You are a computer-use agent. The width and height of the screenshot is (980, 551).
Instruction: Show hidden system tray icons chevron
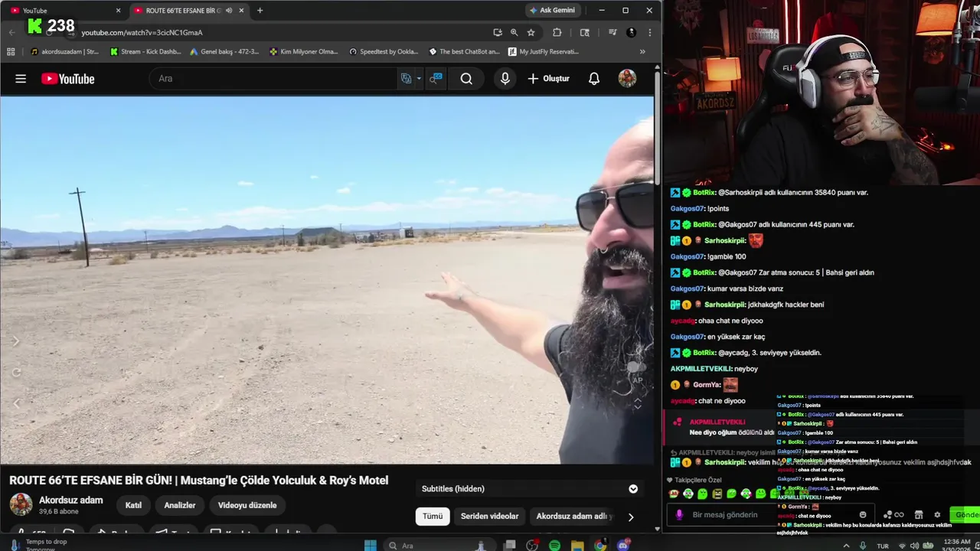845,546
